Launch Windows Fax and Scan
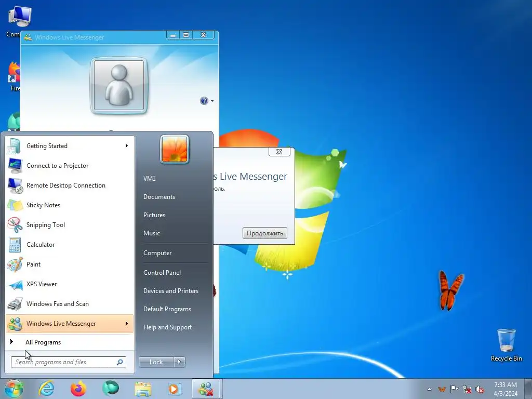Screen dimensions: 532x399 click(70, 303)
